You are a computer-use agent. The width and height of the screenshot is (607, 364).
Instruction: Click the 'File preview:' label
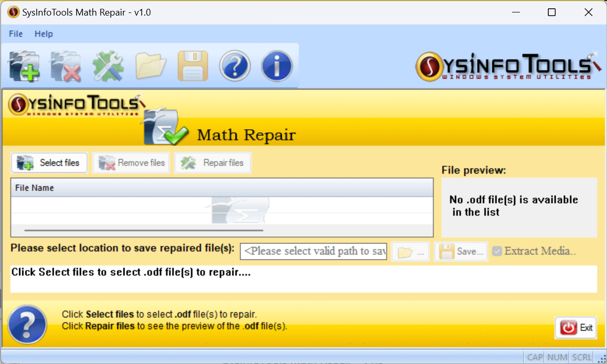click(474, 170)
